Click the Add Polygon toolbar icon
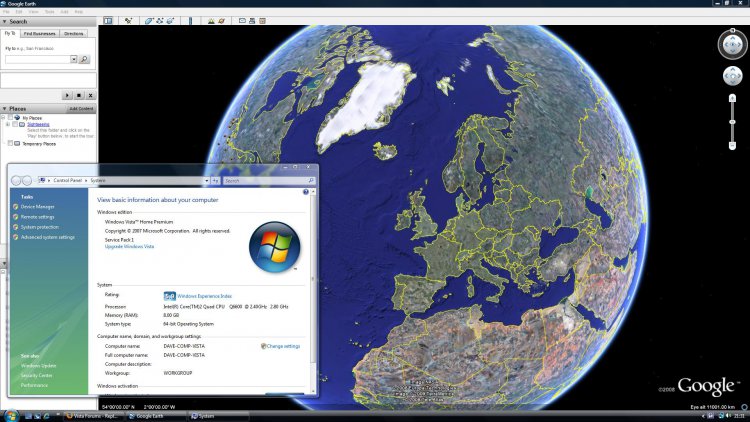This screenshot has height=422, width=750. point(149,21)
